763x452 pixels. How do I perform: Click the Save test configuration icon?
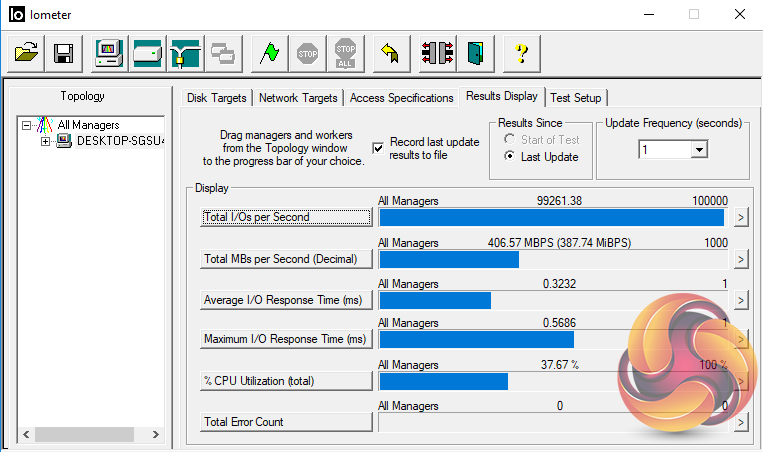(x=64, y=53)
